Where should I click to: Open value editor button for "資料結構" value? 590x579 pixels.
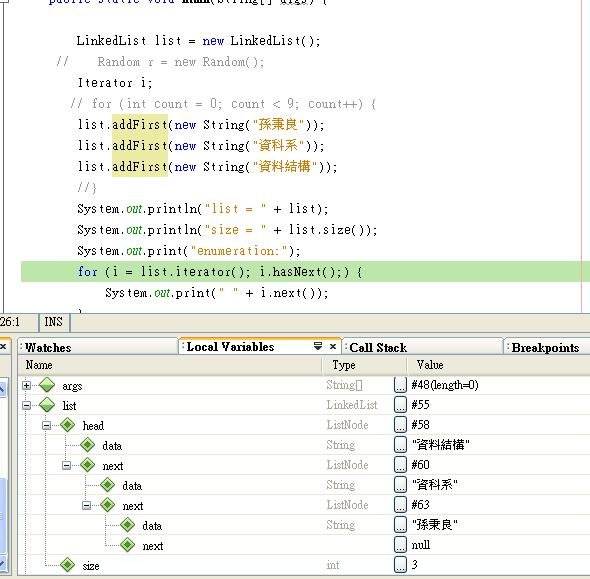tap(400, 445)
